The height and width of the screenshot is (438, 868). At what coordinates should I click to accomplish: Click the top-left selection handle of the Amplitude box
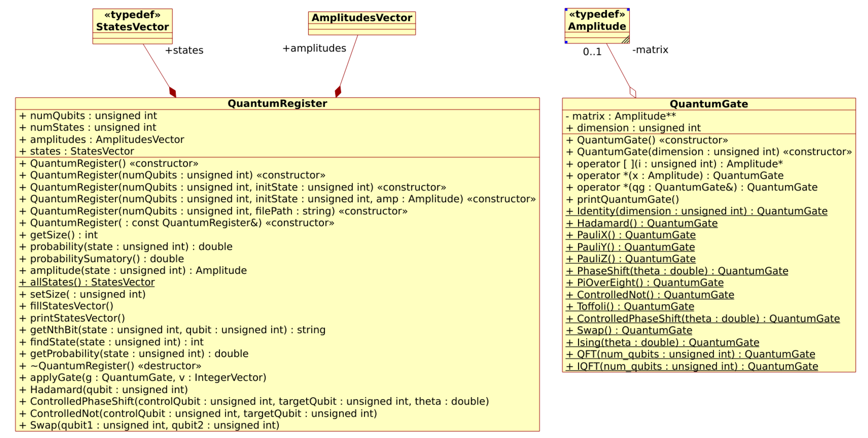tap(566, 9)
